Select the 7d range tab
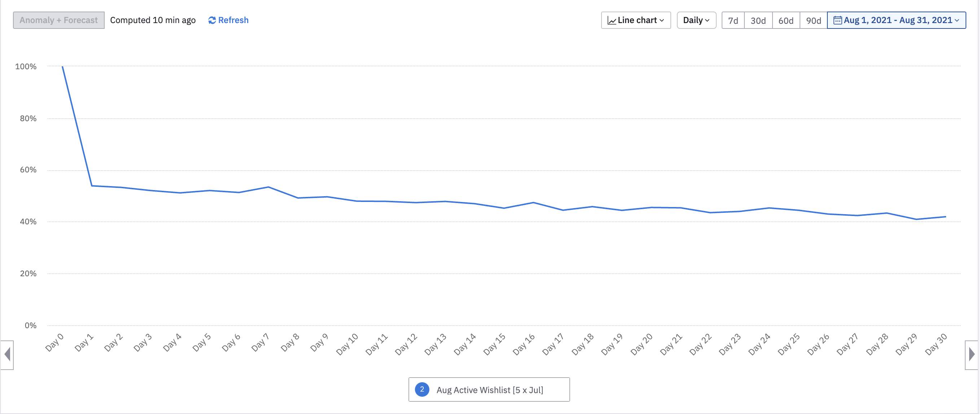The height and width of the screenshot is (414, 980). pyautogui.click(x=733, y=21)
